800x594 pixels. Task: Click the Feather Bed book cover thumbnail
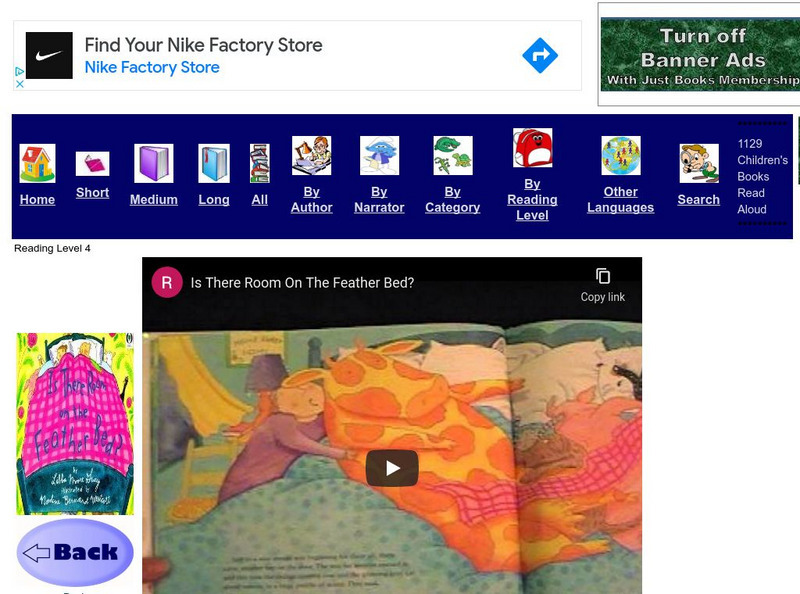coord(75,424)
